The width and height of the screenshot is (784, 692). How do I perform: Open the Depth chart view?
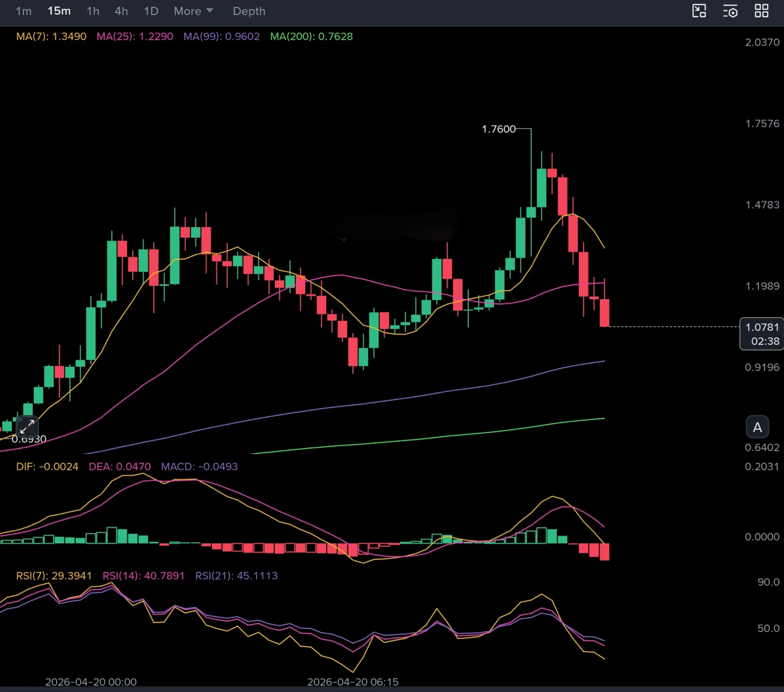(x=249, y=11)
